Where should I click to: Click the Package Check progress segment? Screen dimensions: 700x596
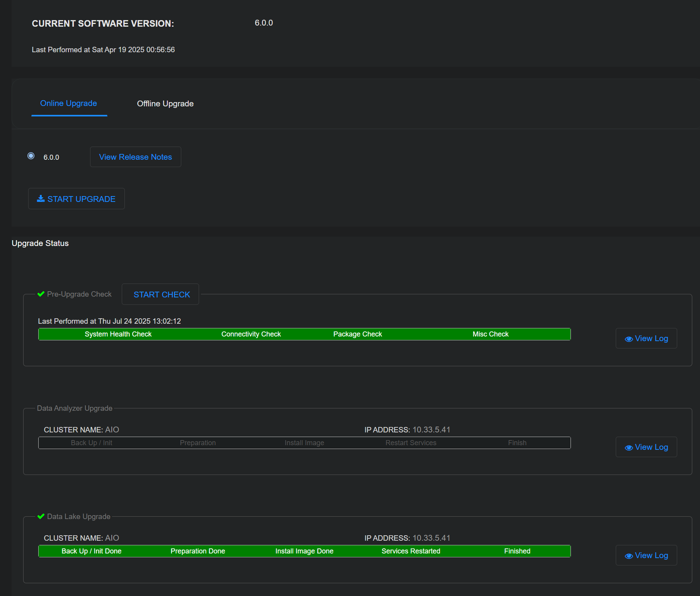(358, 334)
